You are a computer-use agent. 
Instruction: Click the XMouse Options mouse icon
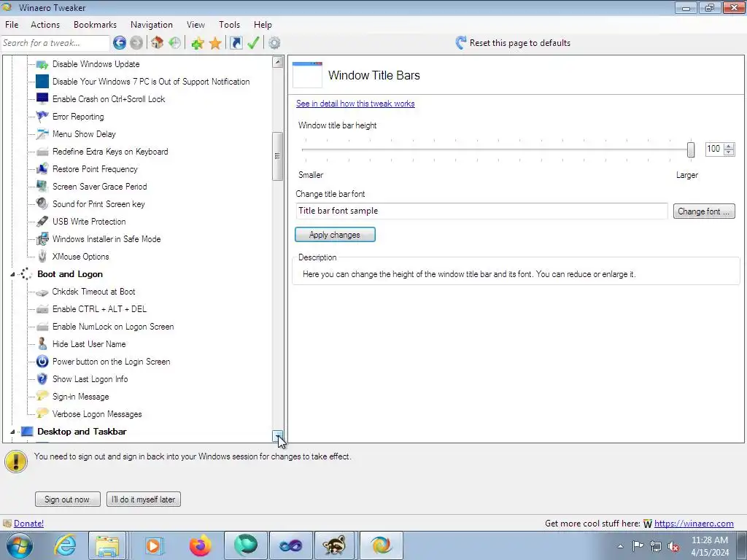[42, 256]
